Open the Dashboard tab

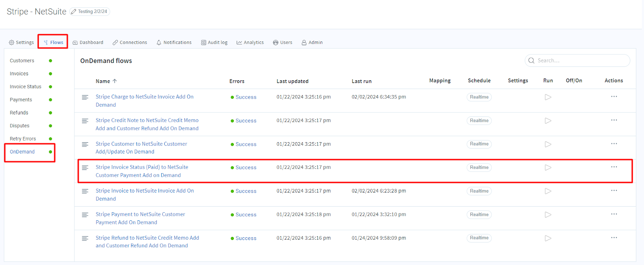88,42
